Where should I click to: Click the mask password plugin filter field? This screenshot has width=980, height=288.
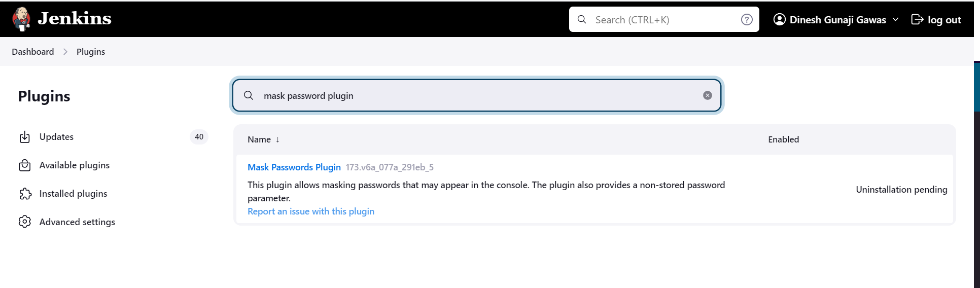[x=477, y=95]
